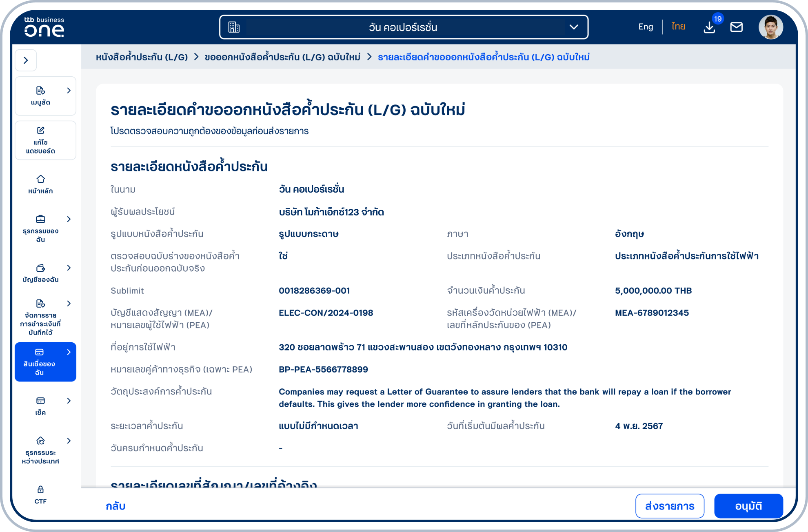Go to หนังสือค้ำประกัน (L/G) breadcrumb
Viewport: 808px width, 532px height.
[141, 57]
